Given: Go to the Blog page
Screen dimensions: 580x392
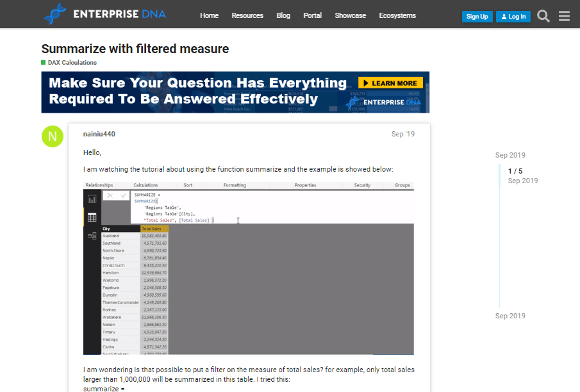Looking at the screenshot, I should coord(283,15).
